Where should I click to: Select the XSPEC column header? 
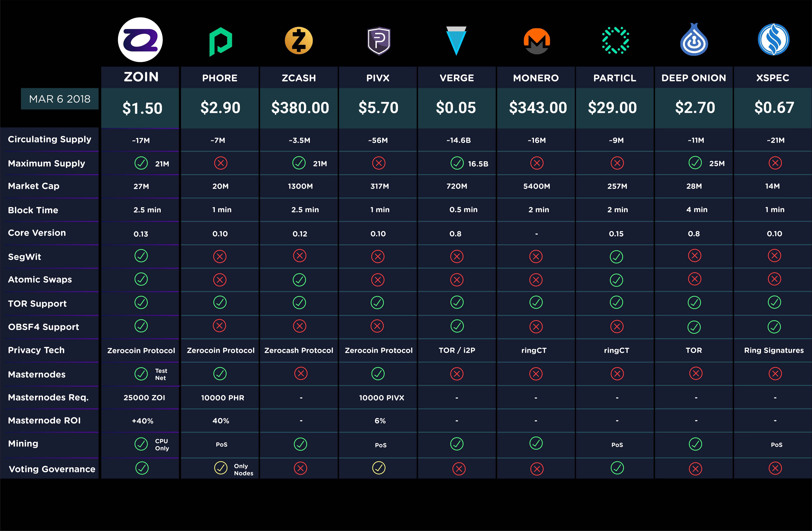coord(772,78)
